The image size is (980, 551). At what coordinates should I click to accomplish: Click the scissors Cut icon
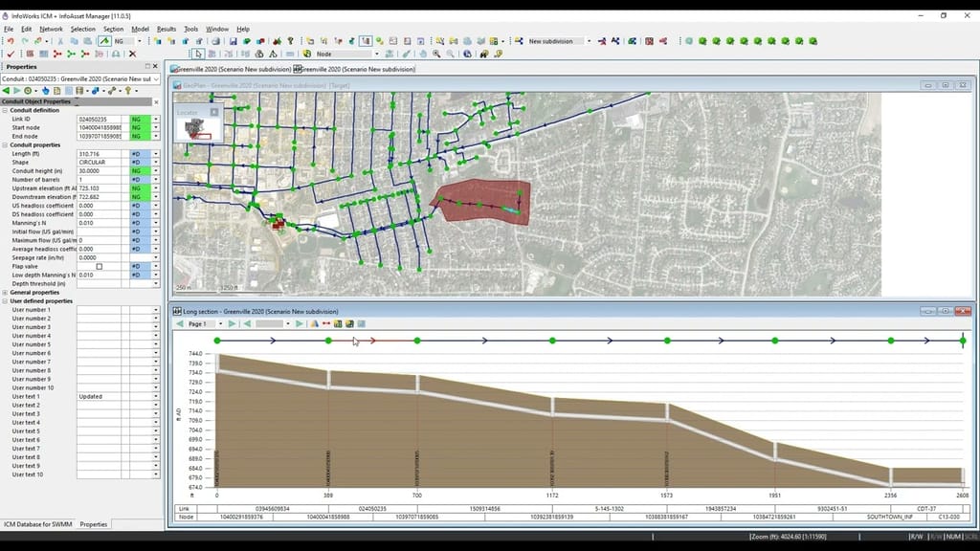[x=60, y=41]
